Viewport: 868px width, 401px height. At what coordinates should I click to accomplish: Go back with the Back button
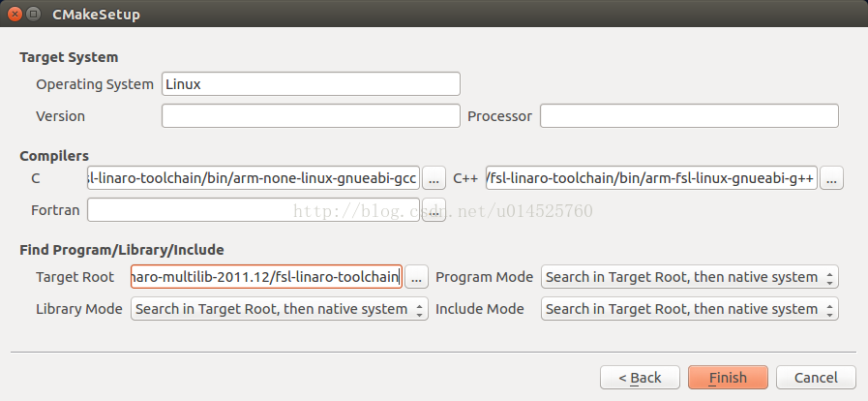(640, 377)
